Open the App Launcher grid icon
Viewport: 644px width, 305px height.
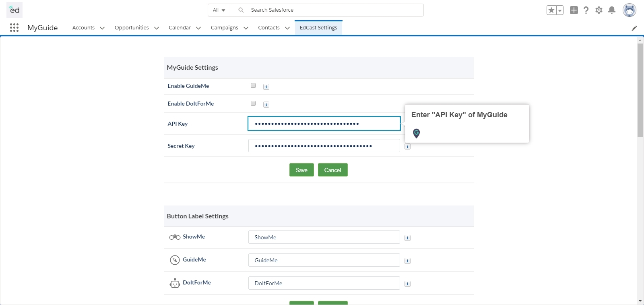14,27
